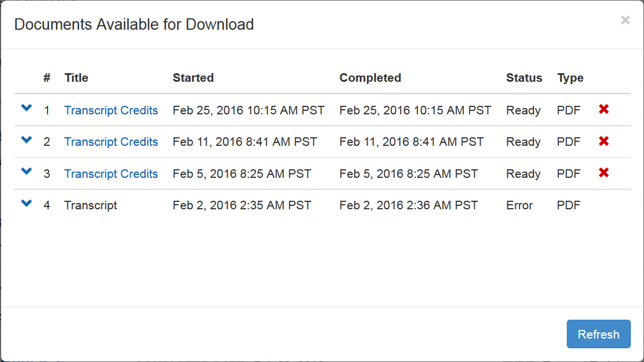Click the Title column header
The width and height of the screenshot is (644, 362).
pos(76,78)
